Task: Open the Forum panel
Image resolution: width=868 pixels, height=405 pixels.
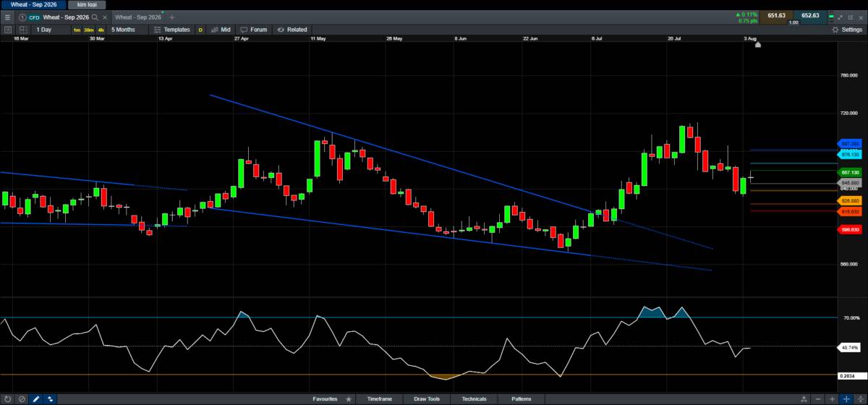Action: coord(253,30)
